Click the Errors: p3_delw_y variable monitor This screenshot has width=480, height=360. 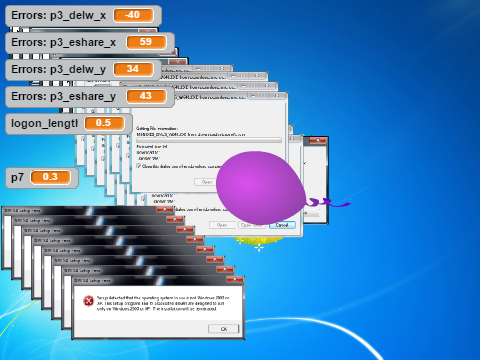(83, 69)
